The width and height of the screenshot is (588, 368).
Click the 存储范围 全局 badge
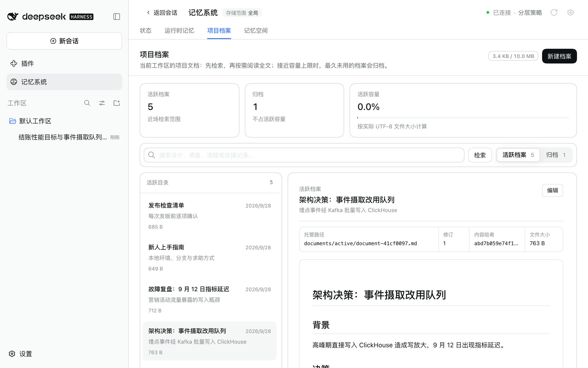(x=242, y=13)
